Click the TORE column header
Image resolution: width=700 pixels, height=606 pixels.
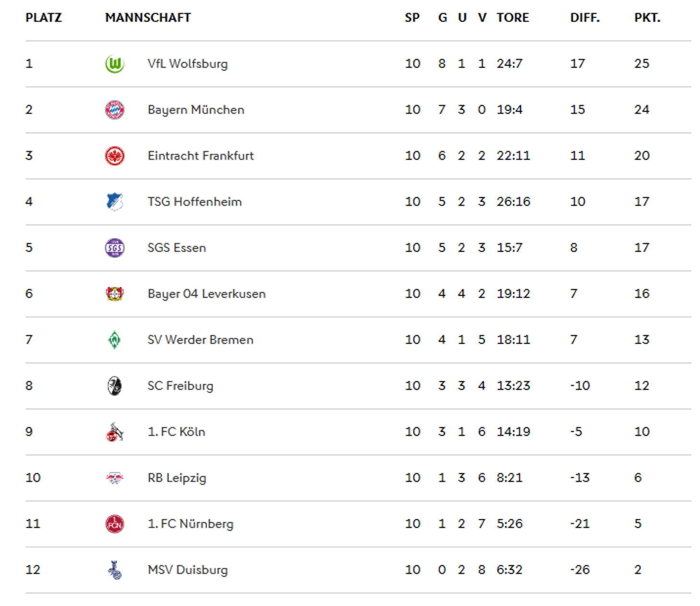[513, 18]
